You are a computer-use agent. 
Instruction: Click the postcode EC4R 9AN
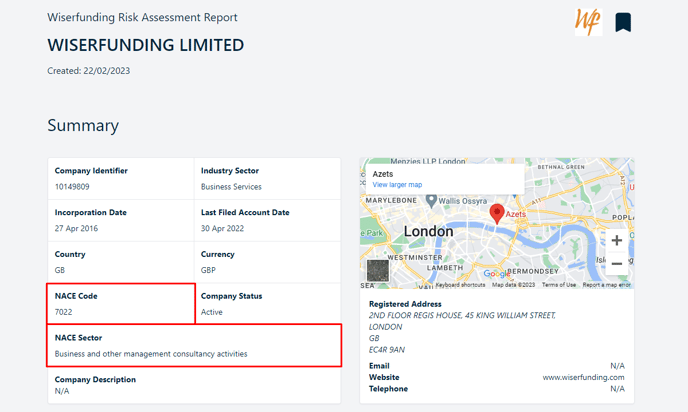387,350
